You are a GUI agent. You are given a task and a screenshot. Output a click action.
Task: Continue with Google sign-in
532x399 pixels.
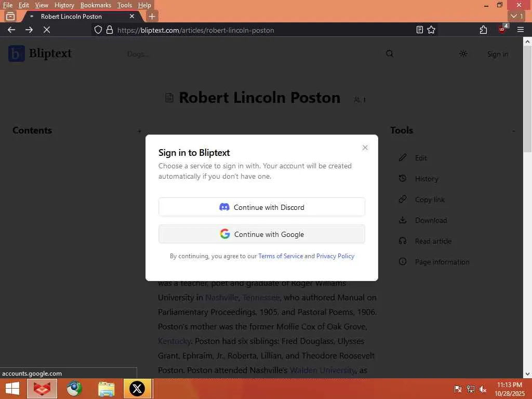(262, 234)
